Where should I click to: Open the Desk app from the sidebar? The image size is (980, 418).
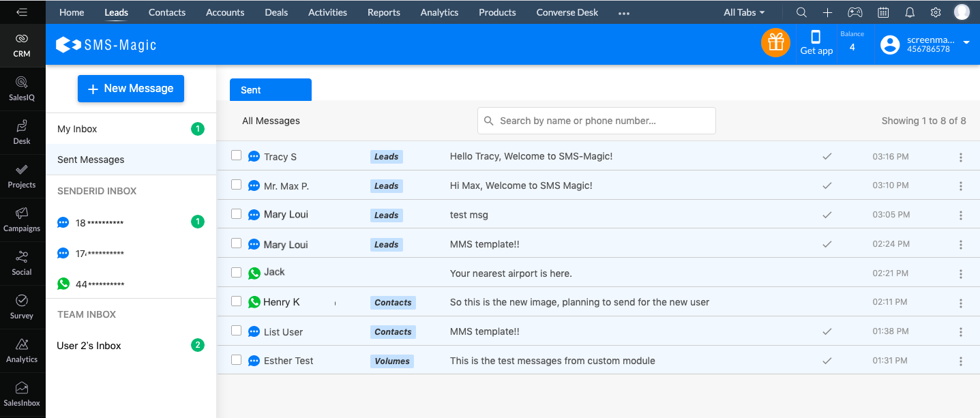[x=22, y=131]
